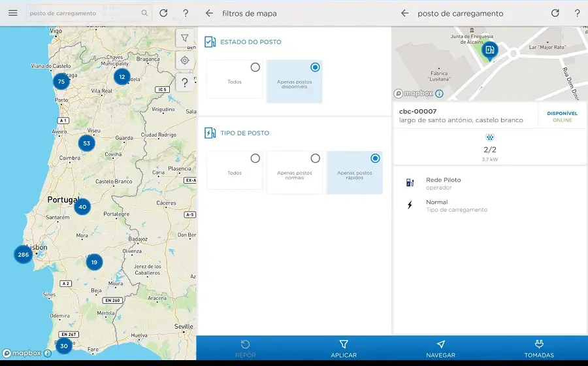Open the Tomadas sockets view

538,348
